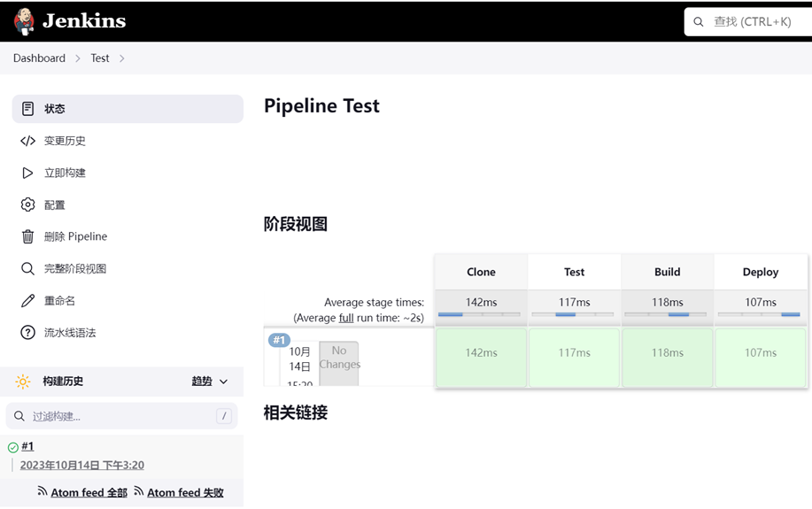
Task: Expand the chevron after Dashboard breadcrumb
Action: click(78, 58)
